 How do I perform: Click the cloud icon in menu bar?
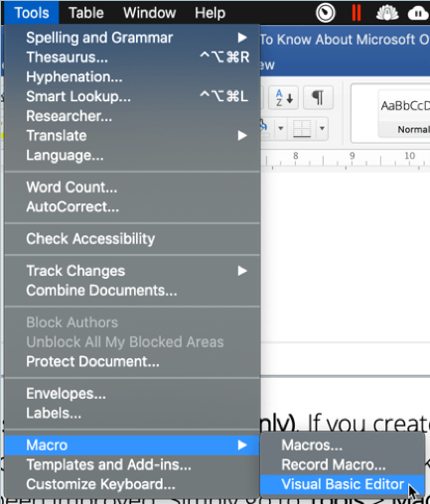[418, 13]
